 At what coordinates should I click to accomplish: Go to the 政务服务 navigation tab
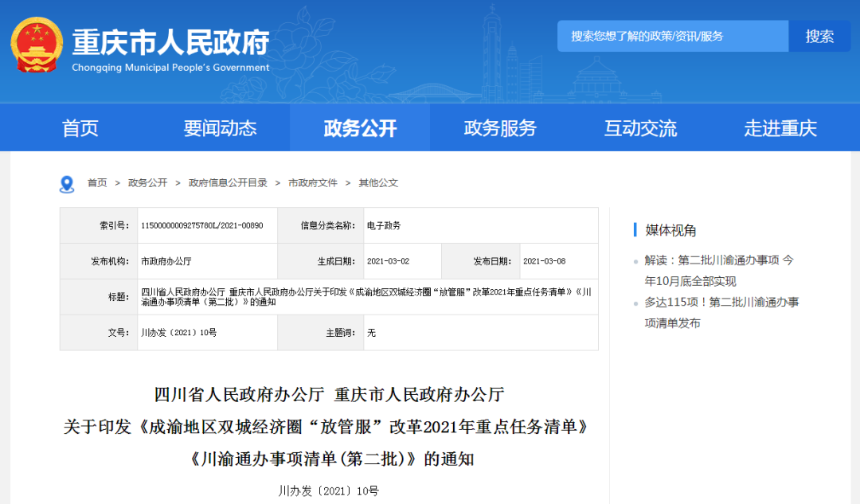500,128
